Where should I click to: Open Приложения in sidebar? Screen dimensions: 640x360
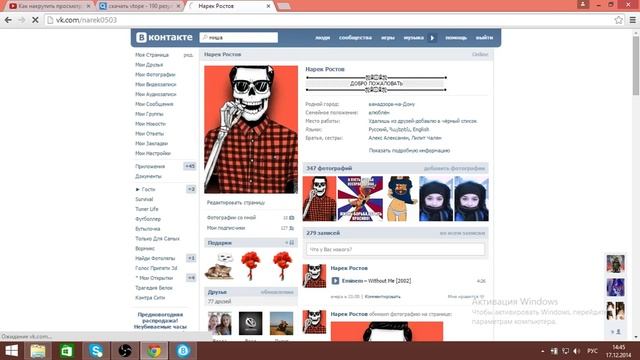point(150,167)
